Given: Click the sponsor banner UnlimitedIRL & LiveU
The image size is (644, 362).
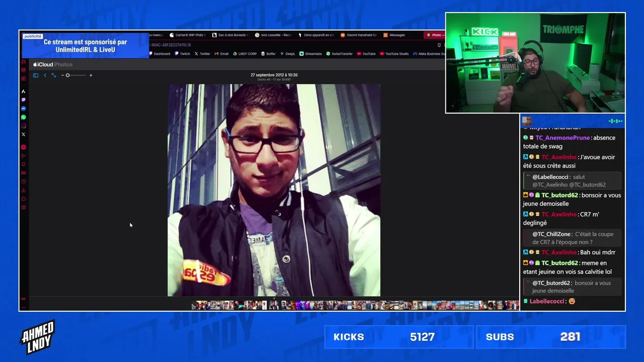Looking at the screenshot, I should coord(85,46).
